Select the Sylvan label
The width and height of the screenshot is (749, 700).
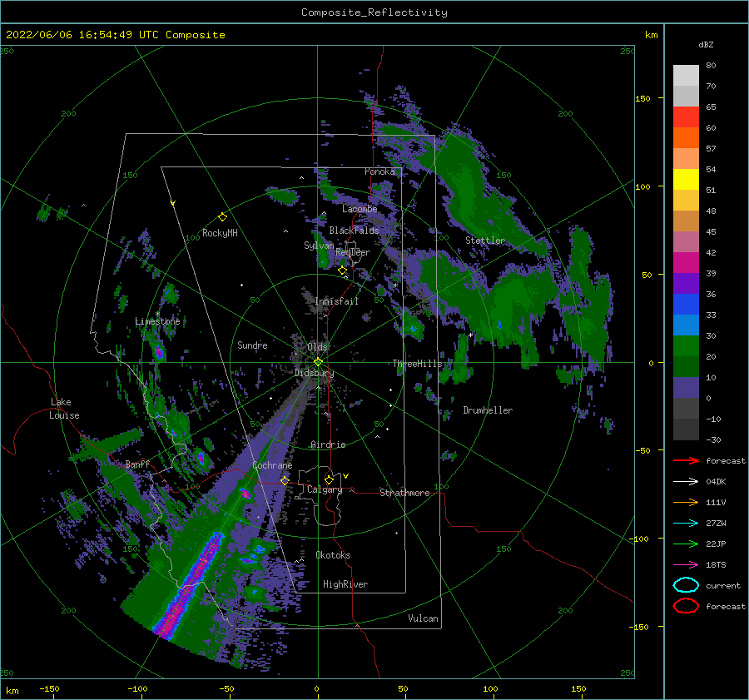(319, 246)
